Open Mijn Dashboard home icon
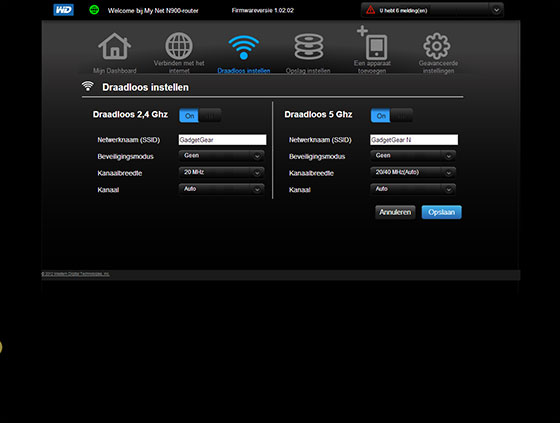Image resolution: width=560 pixels, height=423 pixels. pos(114,46)
